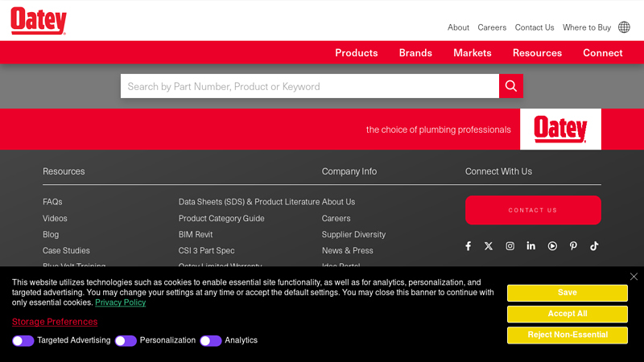Image resolution: width=644 pixels, height=362 pixels.
Task: Open the Where to Buy link
Action: point(586,27)
